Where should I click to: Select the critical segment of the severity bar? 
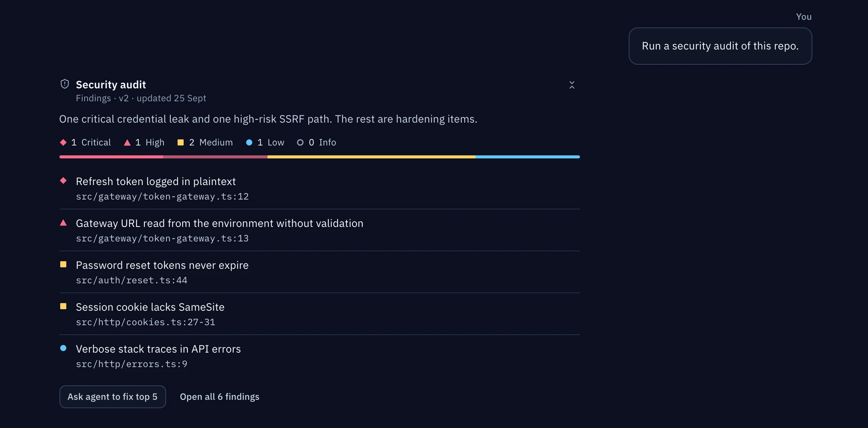[111, 157]
